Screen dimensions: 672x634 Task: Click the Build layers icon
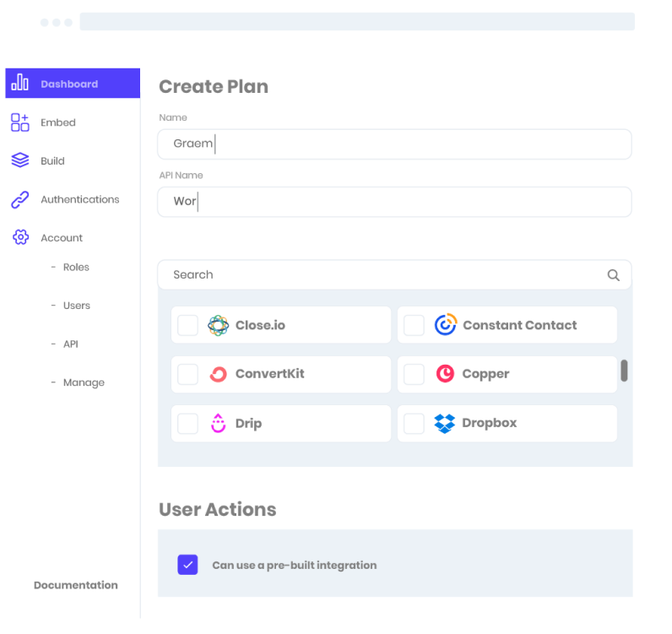(19, 160)
